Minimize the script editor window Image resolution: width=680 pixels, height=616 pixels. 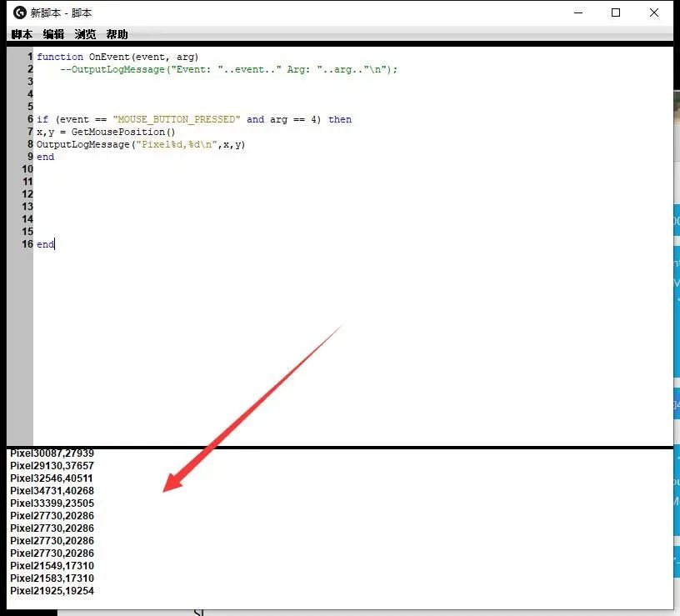click(578, 13)
